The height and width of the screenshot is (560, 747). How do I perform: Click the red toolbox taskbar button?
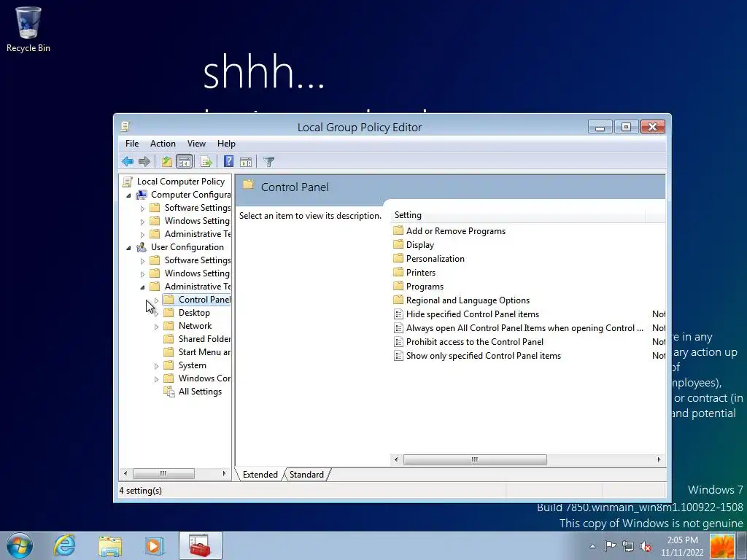click(200, 545)
